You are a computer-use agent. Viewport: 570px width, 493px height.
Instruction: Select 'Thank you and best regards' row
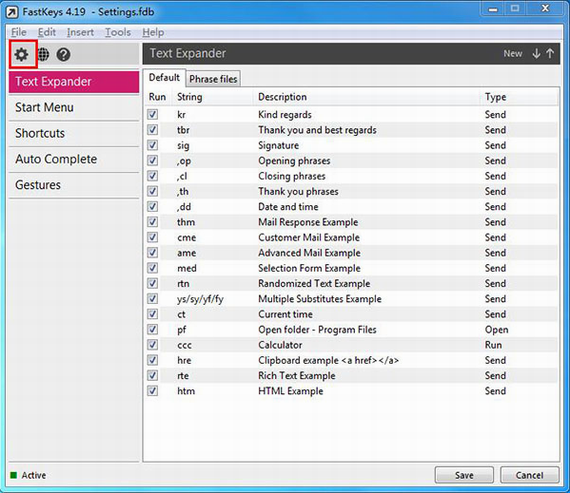351,130
